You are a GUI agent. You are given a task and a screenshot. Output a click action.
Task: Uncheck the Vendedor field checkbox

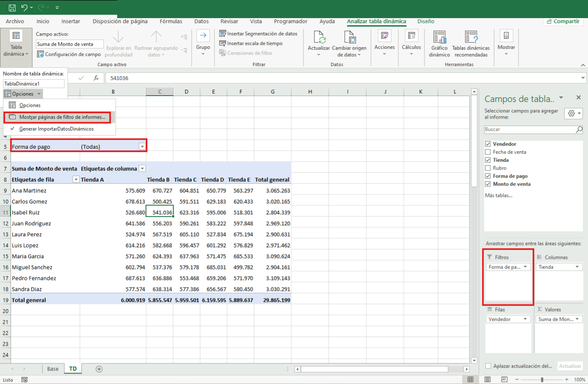(488, 144)
